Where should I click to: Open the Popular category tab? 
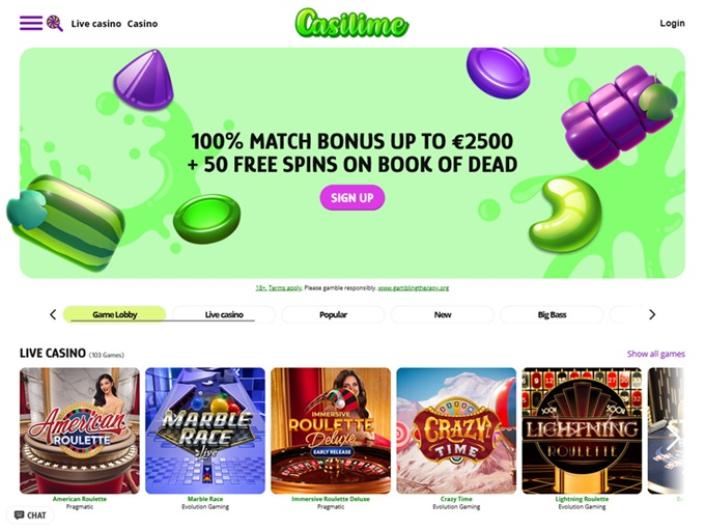coord(333,315)
